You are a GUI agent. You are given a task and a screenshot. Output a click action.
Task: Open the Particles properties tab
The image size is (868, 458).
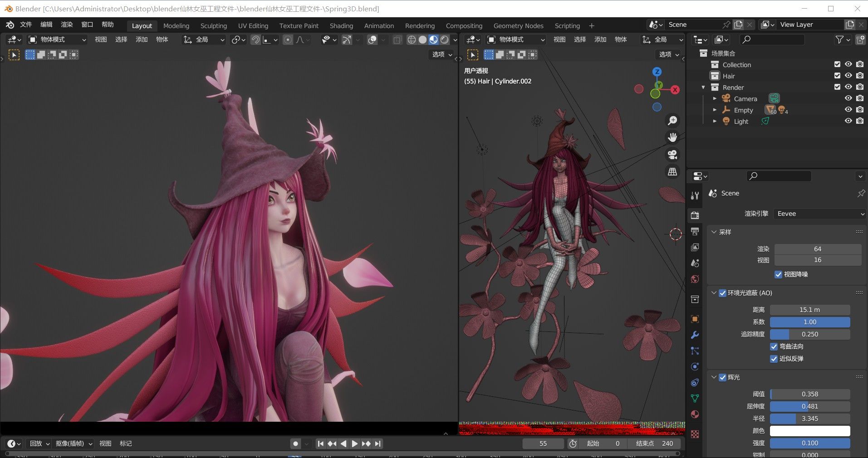(695, 351)
